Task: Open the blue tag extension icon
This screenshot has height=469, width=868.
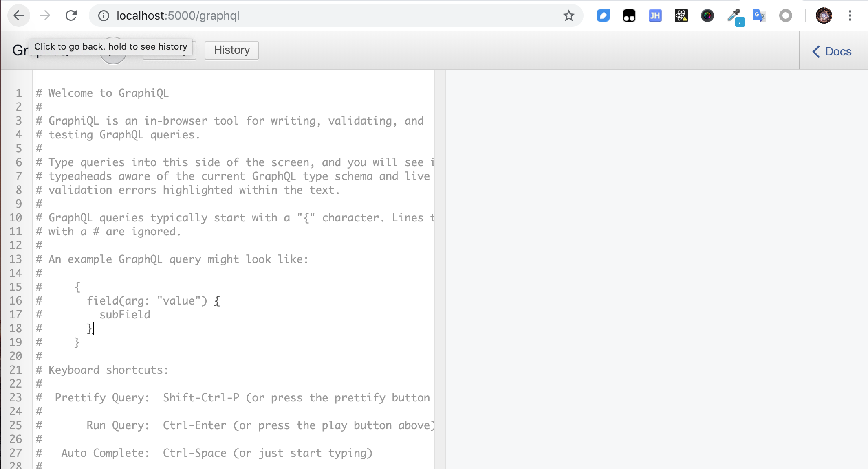Action: click(603, 16)
